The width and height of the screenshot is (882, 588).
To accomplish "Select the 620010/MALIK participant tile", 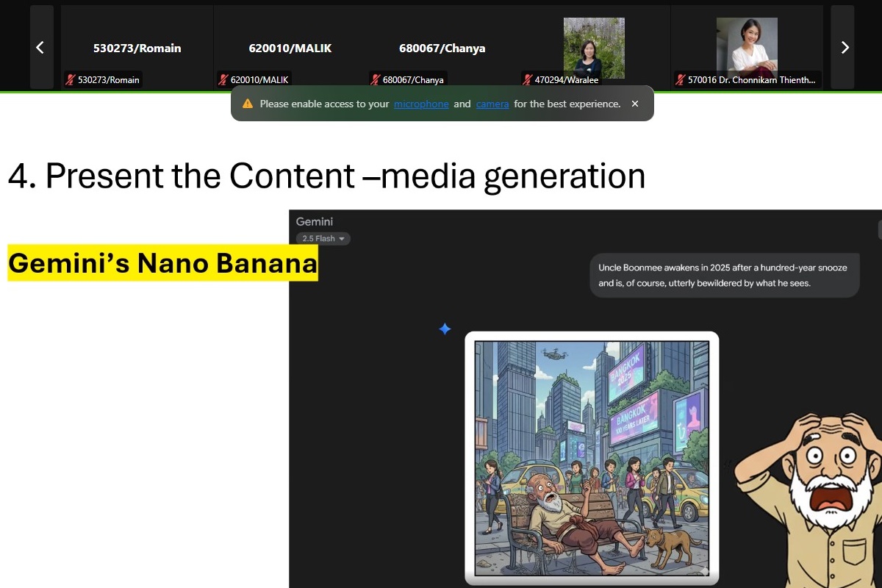I will pos(290,49).
